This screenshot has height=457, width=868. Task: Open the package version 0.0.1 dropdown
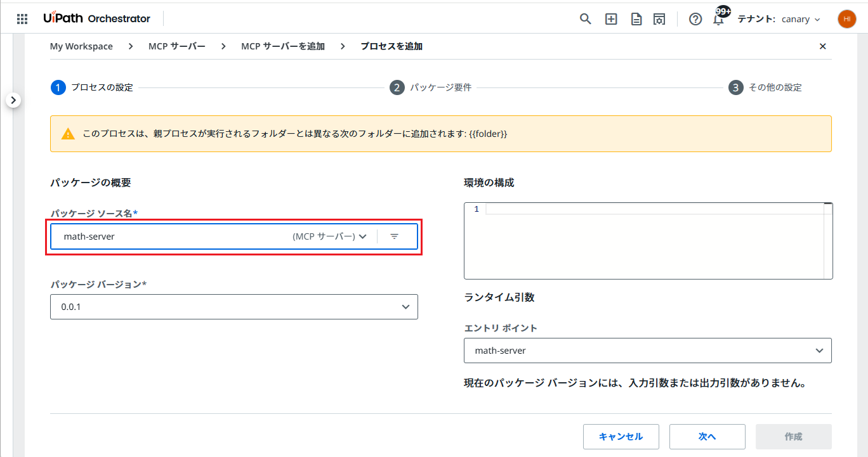point(234,307)
